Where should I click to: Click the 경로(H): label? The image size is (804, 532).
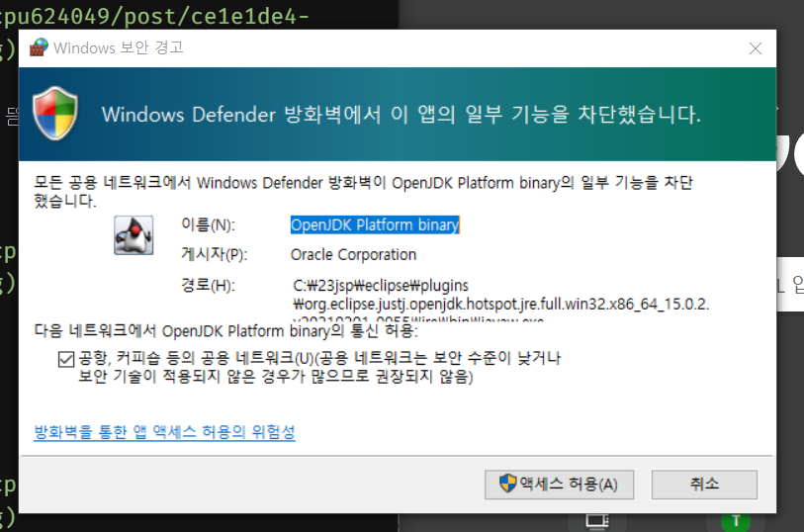click(209, 285)
